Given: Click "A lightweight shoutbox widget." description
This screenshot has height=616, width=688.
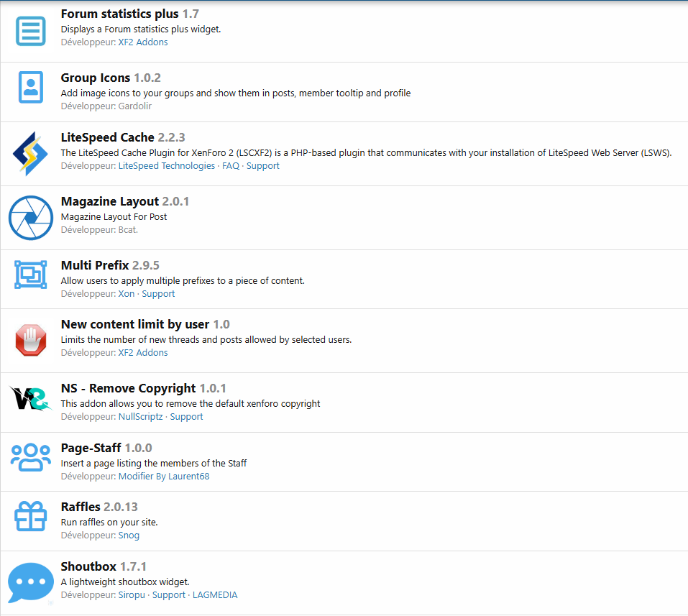Looking at the screenshot, I should click(125, 581).
